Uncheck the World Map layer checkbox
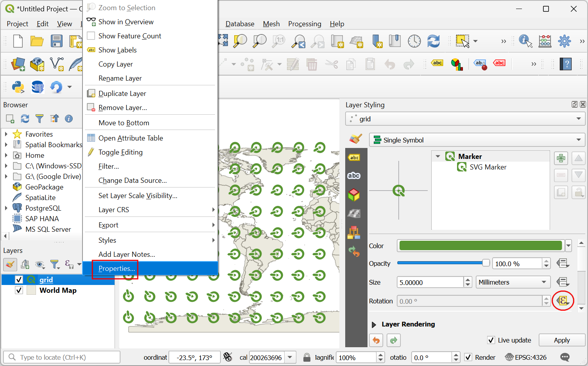 [19, 290]
